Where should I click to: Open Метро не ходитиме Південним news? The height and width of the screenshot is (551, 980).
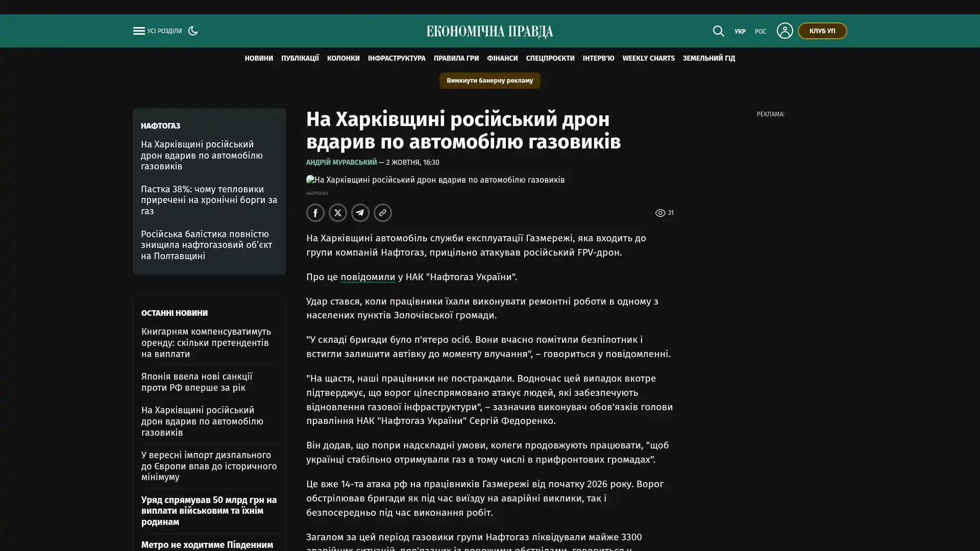(207, 545)
